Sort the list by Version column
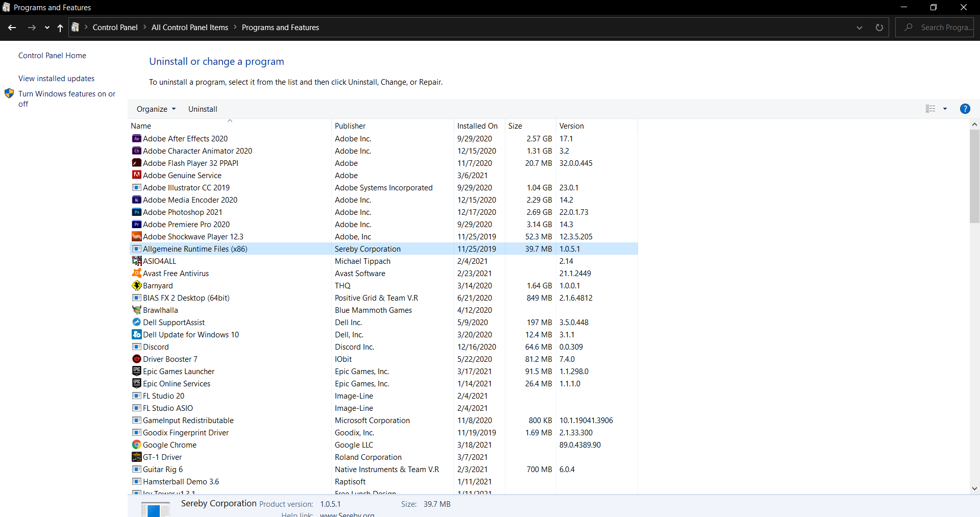This screenshot has height=517, width=980. click(x=597, y=126)
